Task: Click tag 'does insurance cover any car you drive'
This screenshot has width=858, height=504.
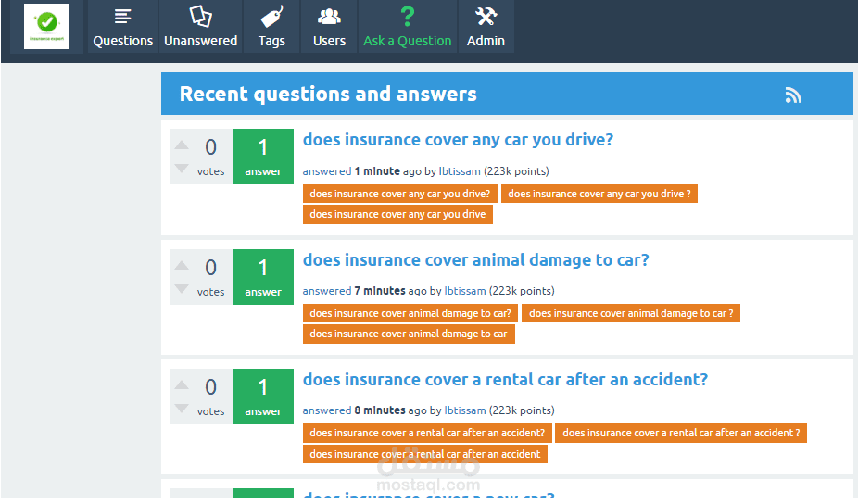Action: 397,214
